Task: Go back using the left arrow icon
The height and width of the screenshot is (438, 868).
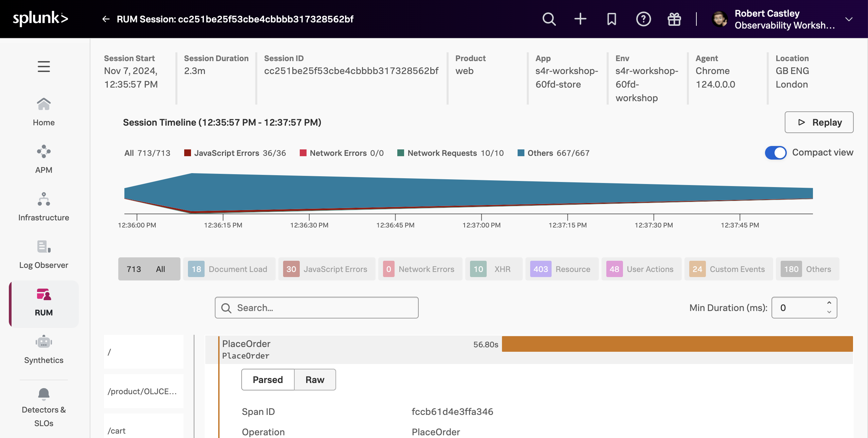Action: (106, 19)
